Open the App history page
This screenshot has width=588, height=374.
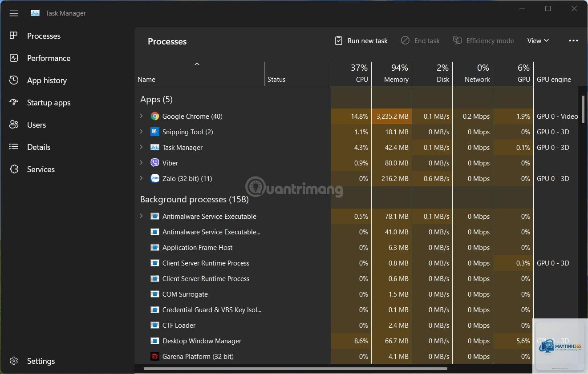(47, 80)
